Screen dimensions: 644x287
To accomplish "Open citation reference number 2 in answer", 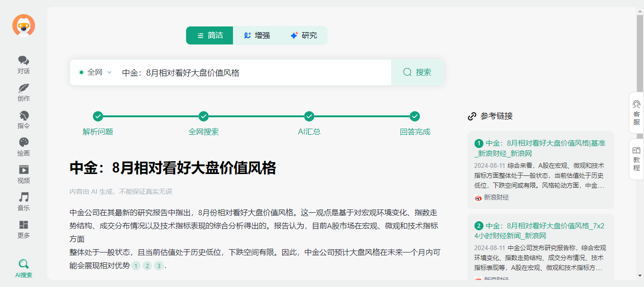I will click(147, 266).
